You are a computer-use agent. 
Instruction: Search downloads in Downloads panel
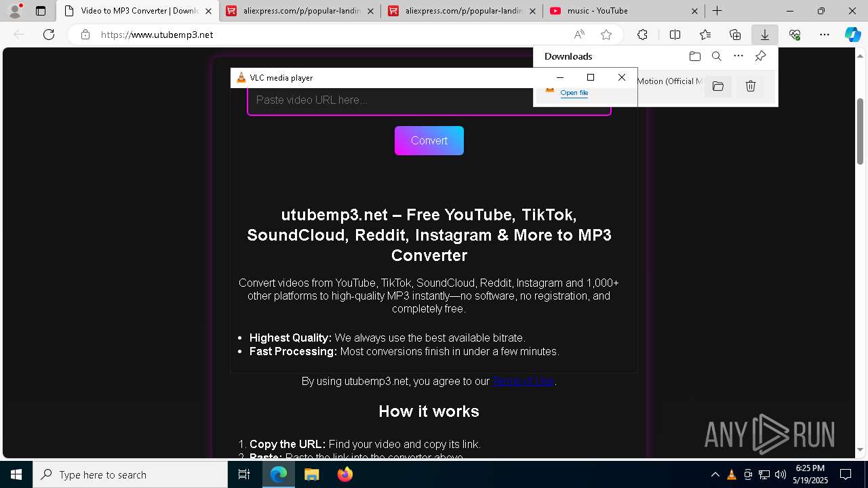click(x=717, y=56)
